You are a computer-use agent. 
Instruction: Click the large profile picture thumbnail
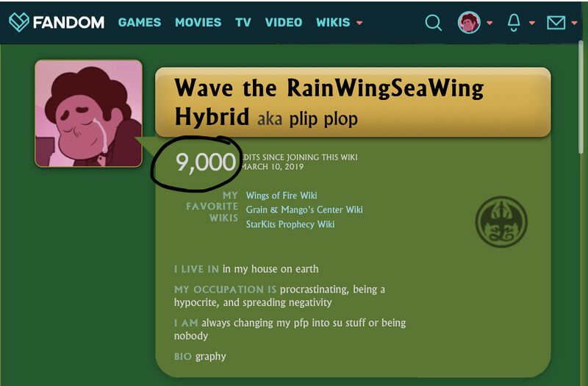(x=88, y=113)
